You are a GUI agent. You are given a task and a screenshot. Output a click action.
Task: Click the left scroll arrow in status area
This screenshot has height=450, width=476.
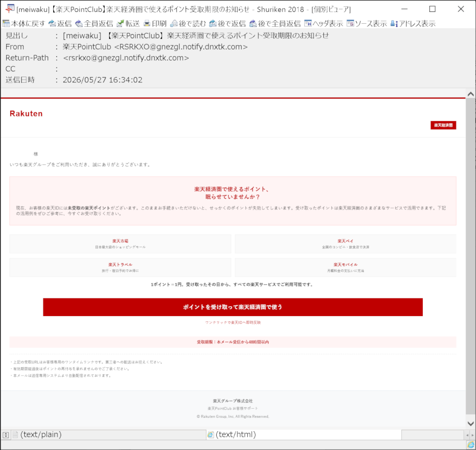tap(467, 435)
